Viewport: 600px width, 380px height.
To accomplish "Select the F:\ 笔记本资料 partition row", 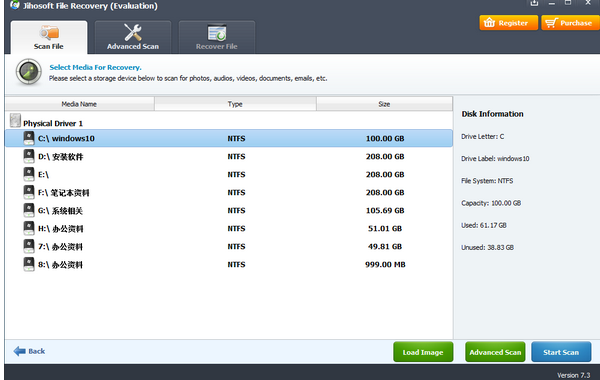I will [x=229, y=192].
